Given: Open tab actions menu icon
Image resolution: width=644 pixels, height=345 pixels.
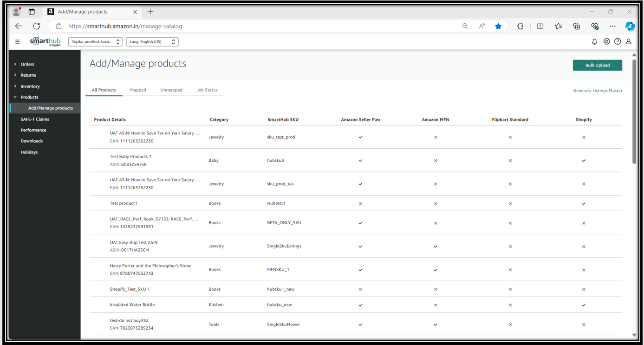Looking at the screenshot, I should [32, 12].
